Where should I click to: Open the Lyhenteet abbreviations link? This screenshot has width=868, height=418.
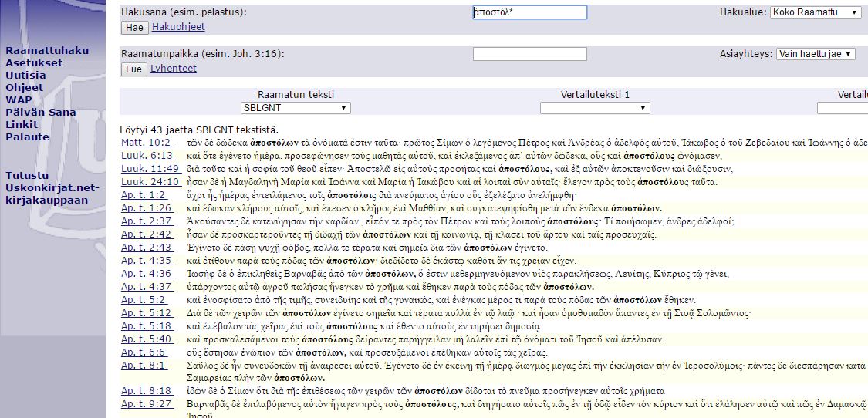(x=174, y=69)
